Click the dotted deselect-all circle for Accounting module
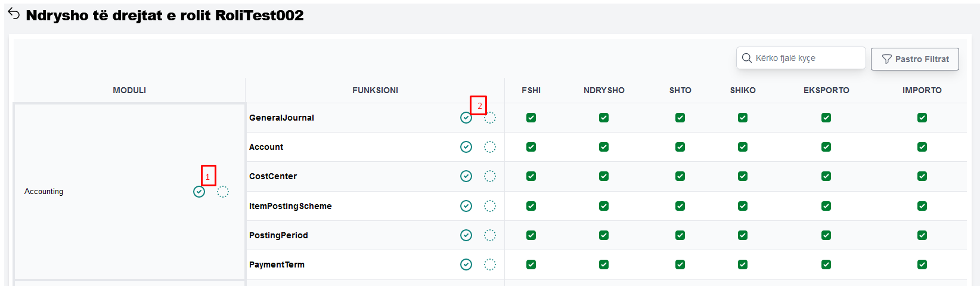The height and width of the screenshot is (286, 980). (x=222, y=192)
